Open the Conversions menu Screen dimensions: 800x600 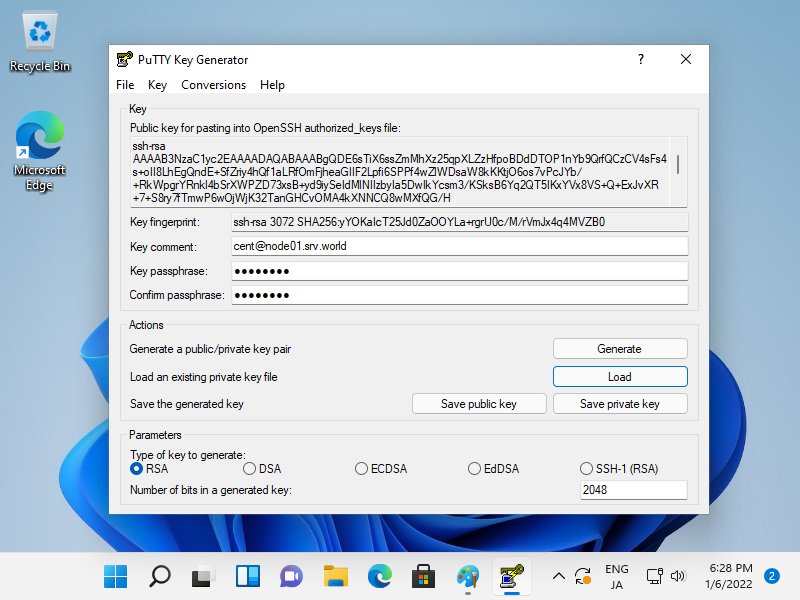coord(213,85)
